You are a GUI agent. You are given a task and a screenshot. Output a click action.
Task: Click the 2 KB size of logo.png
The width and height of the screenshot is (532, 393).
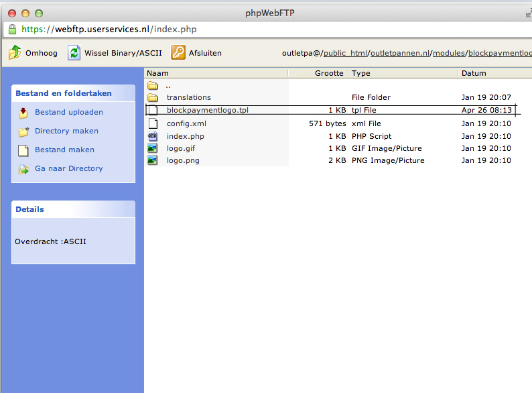(337, 160)
